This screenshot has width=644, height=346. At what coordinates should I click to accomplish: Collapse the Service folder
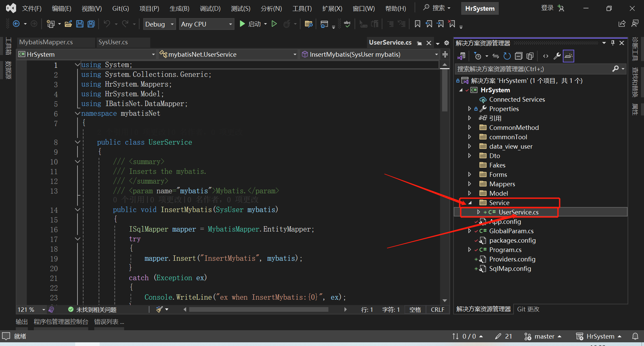coord(469,203)
